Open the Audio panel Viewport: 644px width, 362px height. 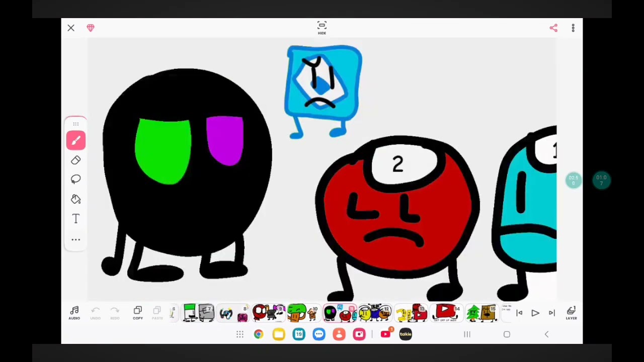74,313
